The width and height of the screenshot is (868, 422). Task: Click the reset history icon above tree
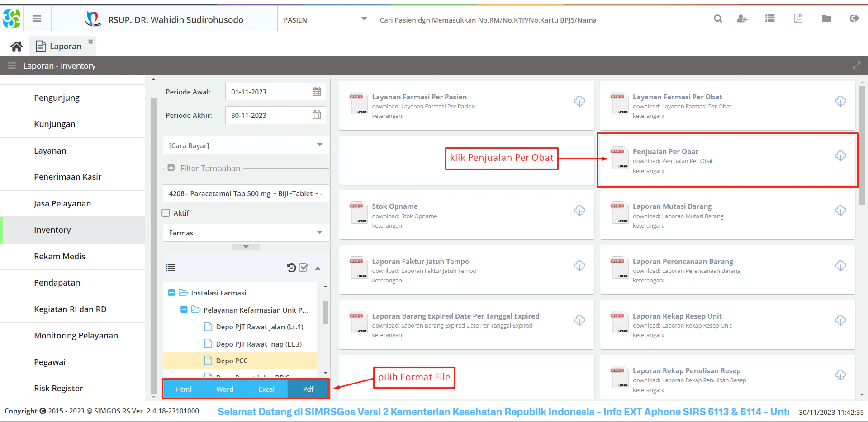291,268
